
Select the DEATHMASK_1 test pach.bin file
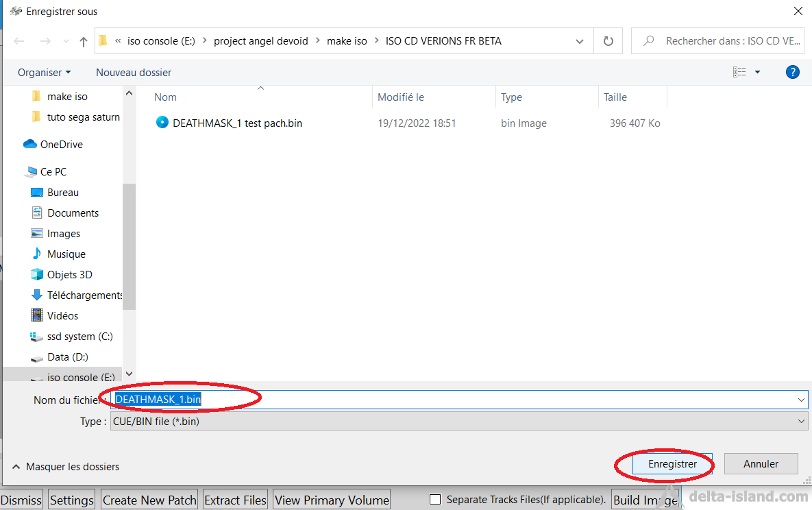coord(237,123)
